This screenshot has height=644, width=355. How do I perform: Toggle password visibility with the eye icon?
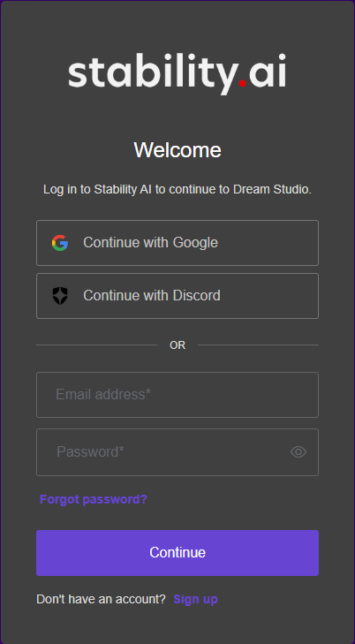(298, 452)
